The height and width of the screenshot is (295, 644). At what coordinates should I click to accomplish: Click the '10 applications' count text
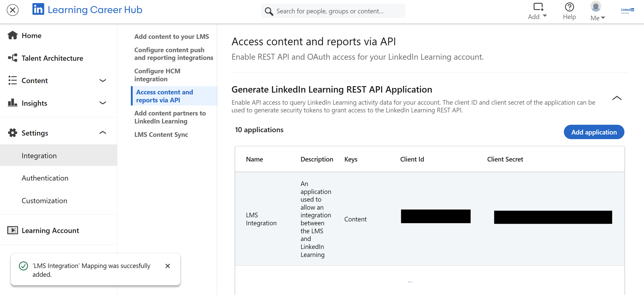tap(259, 130)
